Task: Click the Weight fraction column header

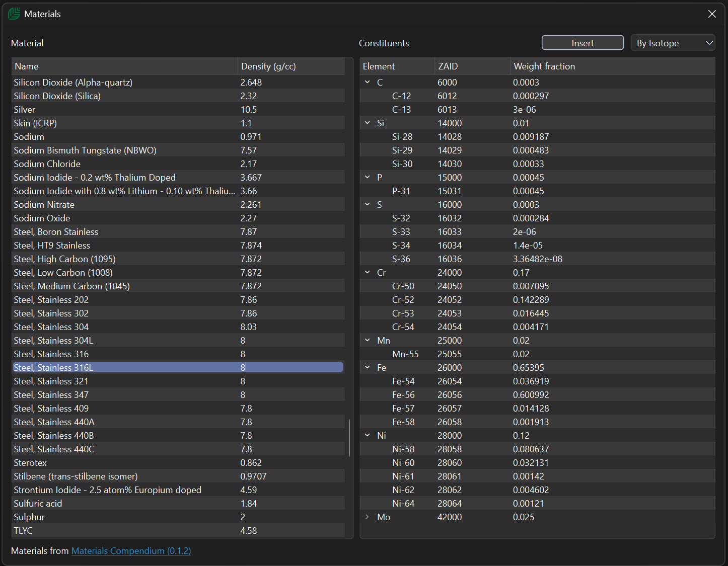Action: pos(613,66)
